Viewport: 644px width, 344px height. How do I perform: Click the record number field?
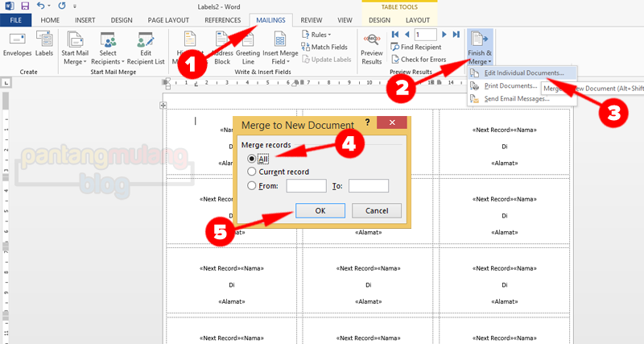[x=426, y=35]
